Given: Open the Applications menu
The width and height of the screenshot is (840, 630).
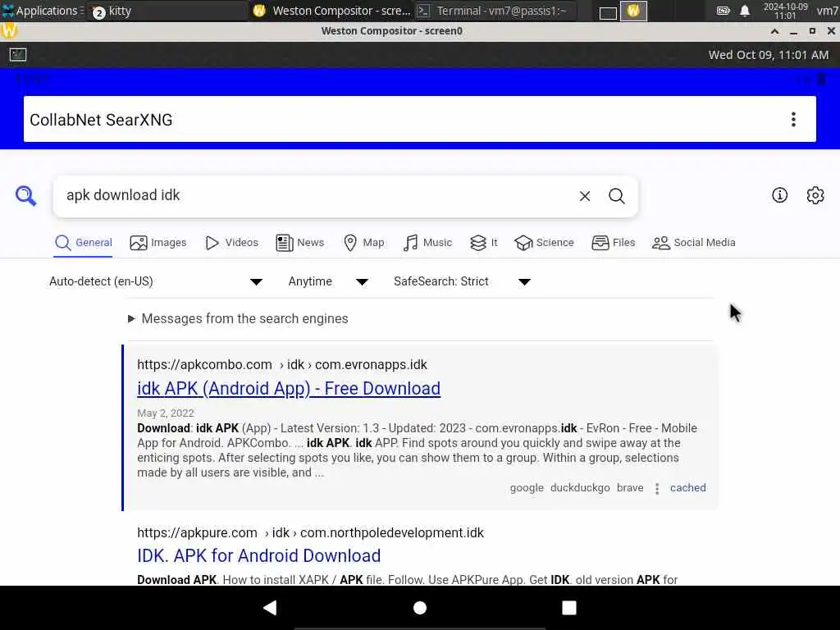Looking at the screenshot, I should click(42, 11).
